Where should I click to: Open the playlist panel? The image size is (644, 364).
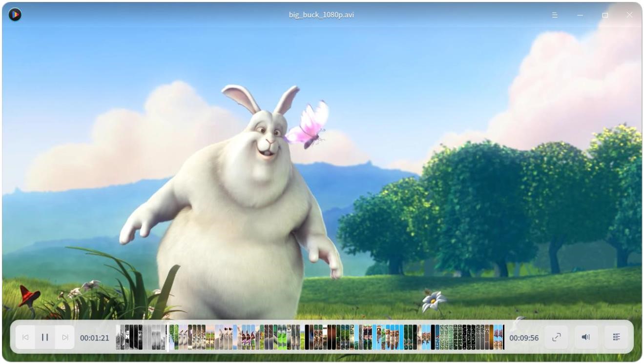617,337
